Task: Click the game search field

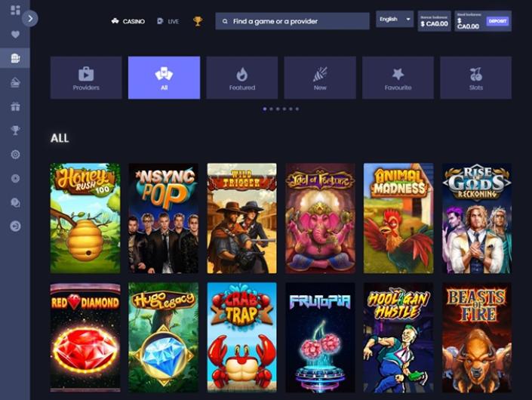Action: pyautogui.click(x=293, y=21)
